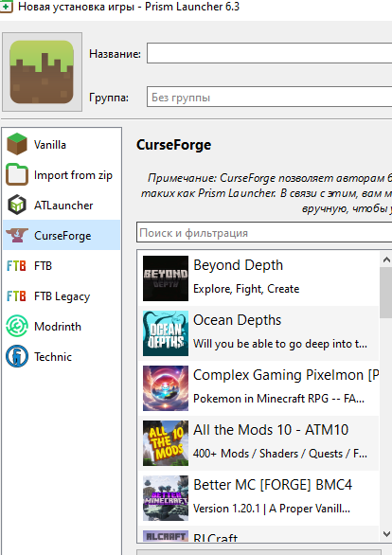Viewport: 392px width, 555px height.
Task: Click the FTB logo icon
Action: point(17,266)
